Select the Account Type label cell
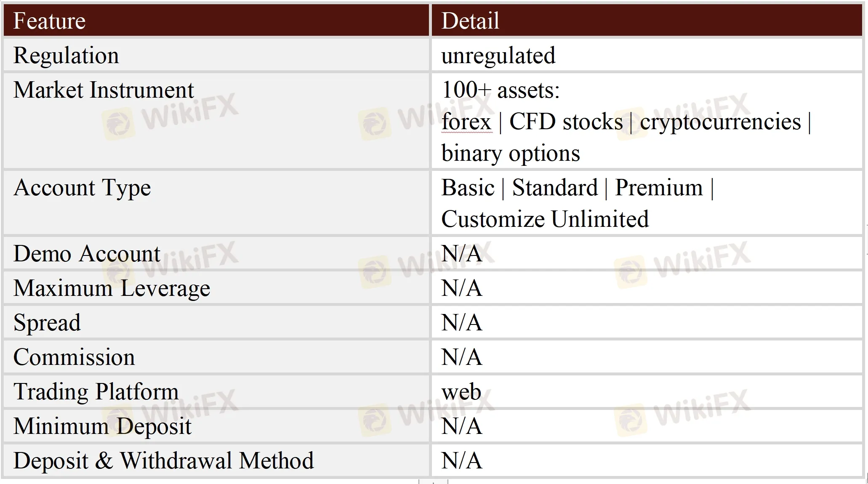868x484 pixels. [x=82, y=188]
